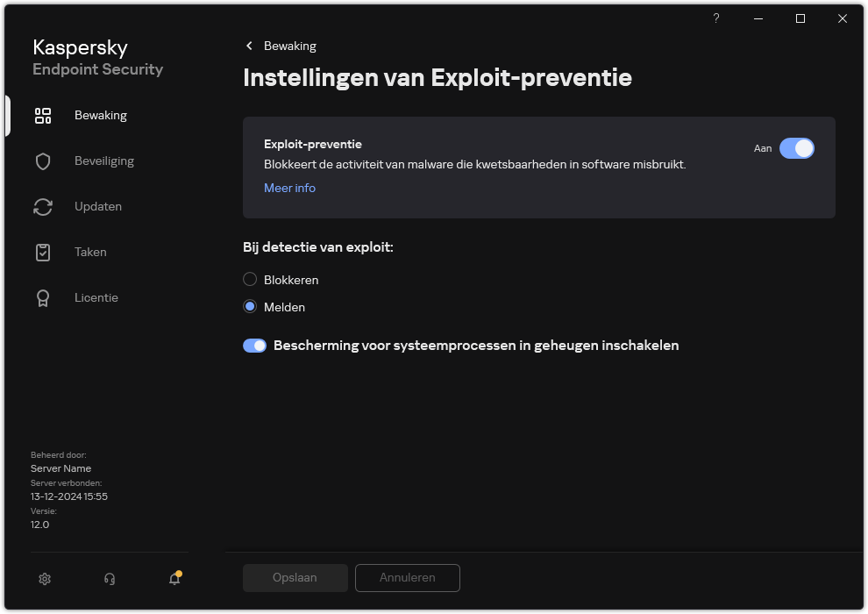868x614 pixels.
Task: Click the support headset icon
Action: (x=109, y=579)
